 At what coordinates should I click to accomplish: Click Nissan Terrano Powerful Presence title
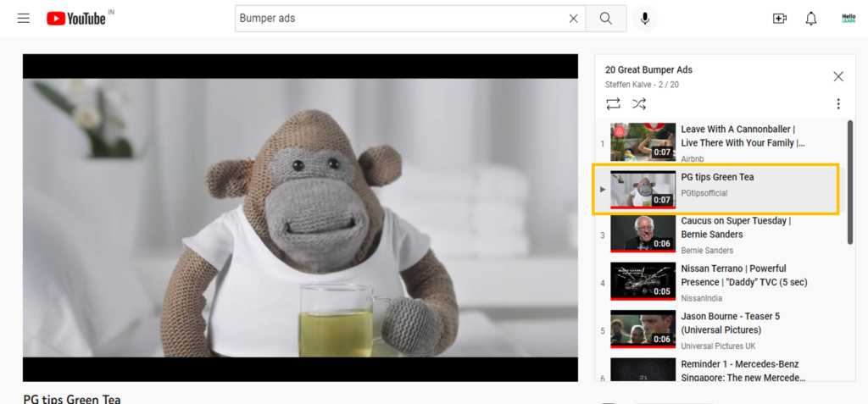744,275
